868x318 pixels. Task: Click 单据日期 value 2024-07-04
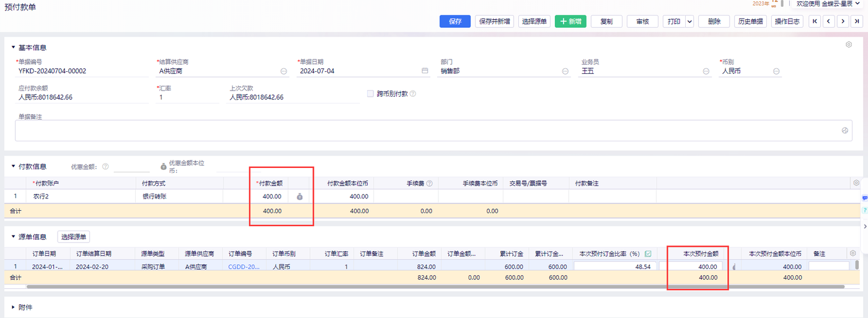(x=317, y=71)
